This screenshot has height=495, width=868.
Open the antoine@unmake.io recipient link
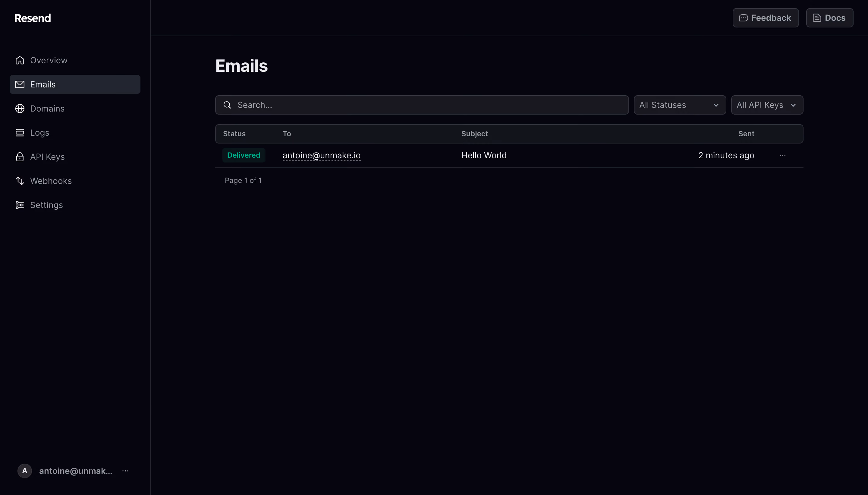322,155
